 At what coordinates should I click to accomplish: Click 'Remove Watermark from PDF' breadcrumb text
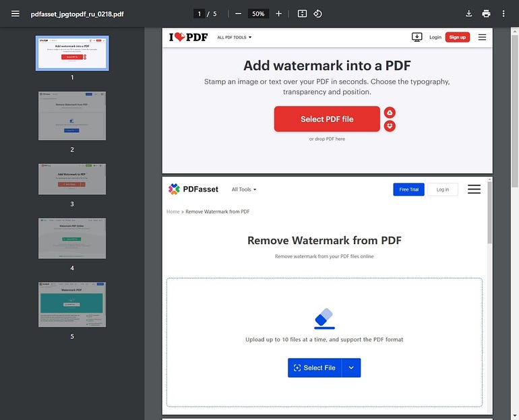(218, 212)
